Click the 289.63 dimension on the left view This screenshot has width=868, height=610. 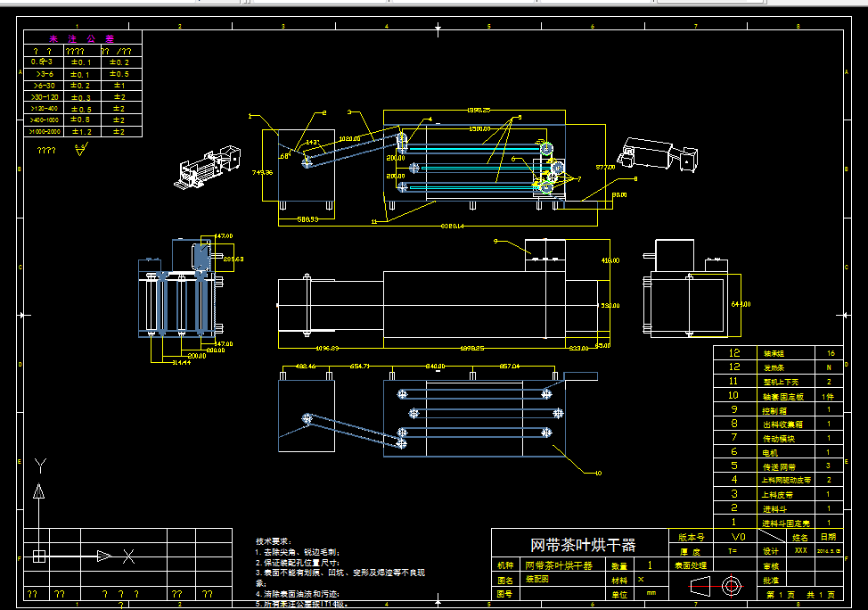click(233, 259)
